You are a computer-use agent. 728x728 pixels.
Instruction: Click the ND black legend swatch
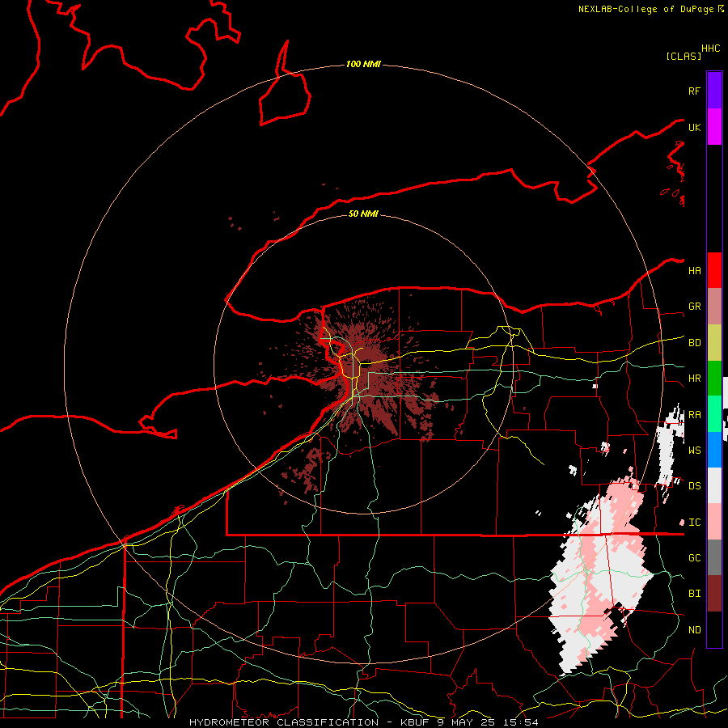714,629
